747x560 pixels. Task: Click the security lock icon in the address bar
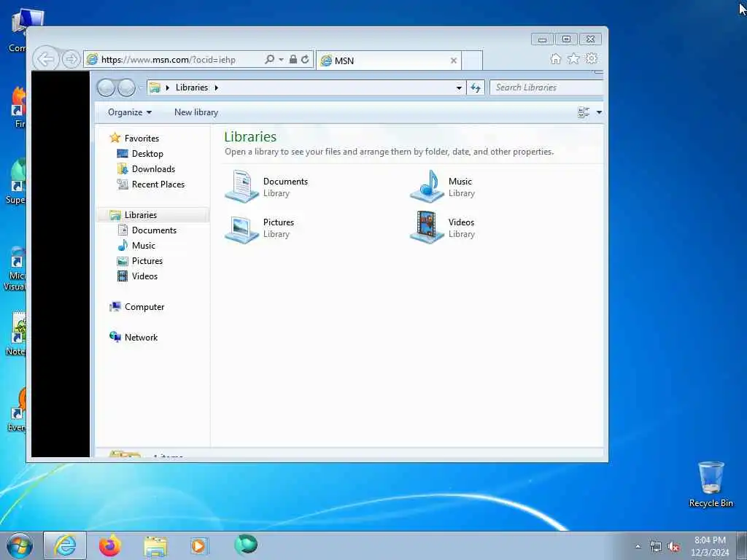click(x=293, y=60)
